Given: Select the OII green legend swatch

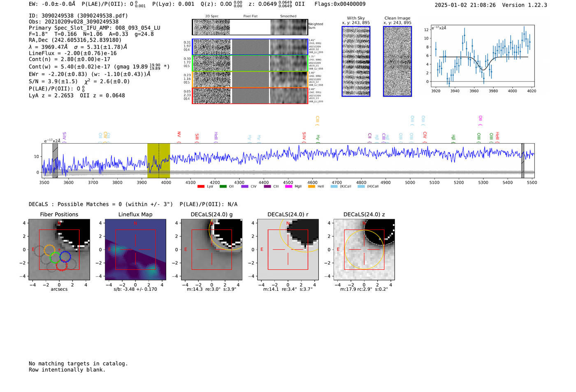Looking at the screenshot, I should pyautogui.click(x=223, y=187).
